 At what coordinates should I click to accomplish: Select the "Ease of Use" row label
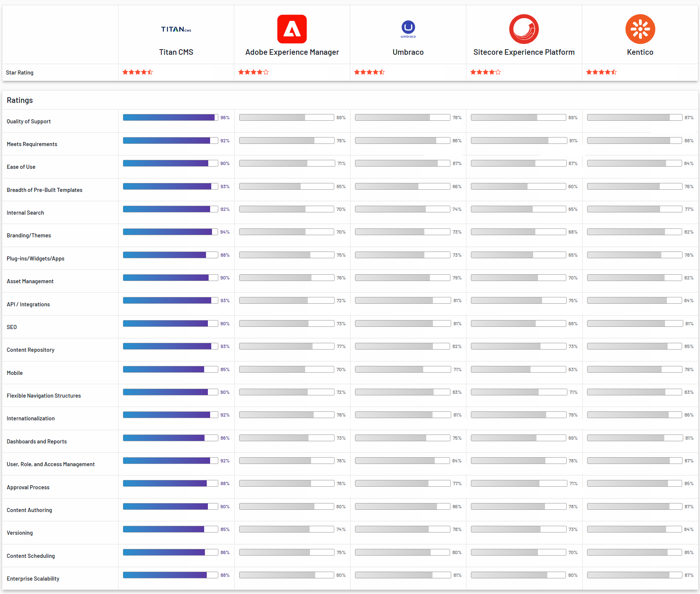[x=21, y=167]
